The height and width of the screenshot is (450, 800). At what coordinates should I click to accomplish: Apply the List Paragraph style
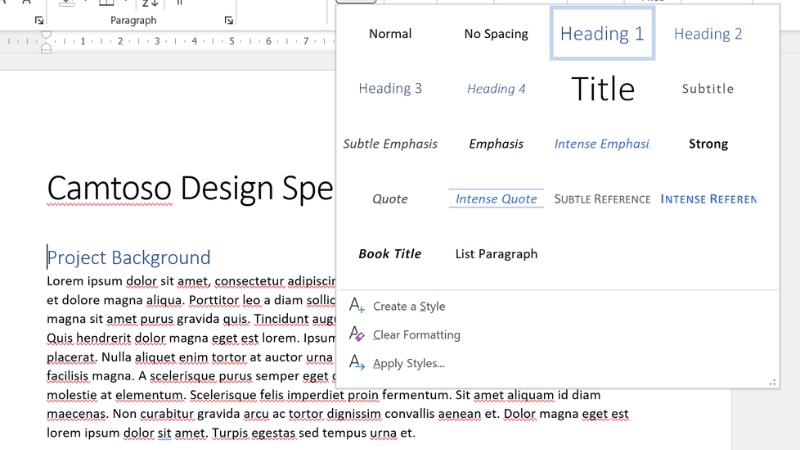496,254
